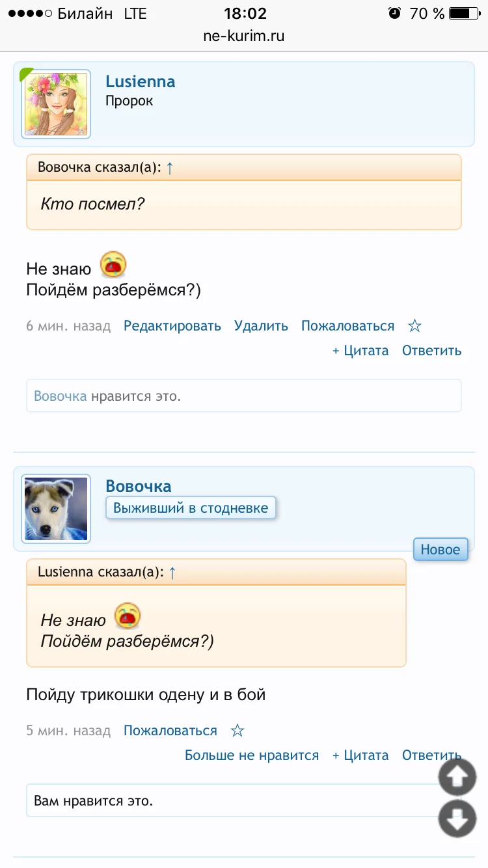This screenshot has width=488, height=868.
Task: Jump to the original post via the arrow after 'Вовочка сказал(а):'
Action: pos(170,168)
